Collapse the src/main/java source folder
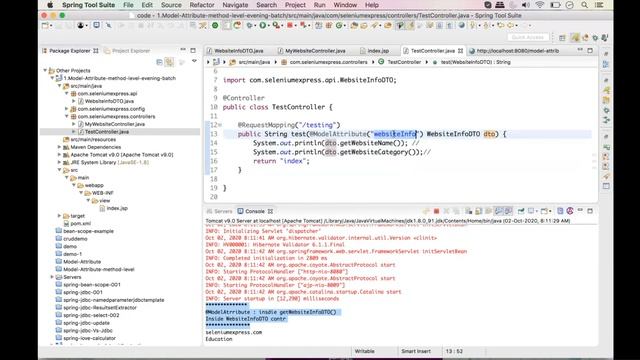The height and width of the screenshot is (360, 640). coord(60,86)
